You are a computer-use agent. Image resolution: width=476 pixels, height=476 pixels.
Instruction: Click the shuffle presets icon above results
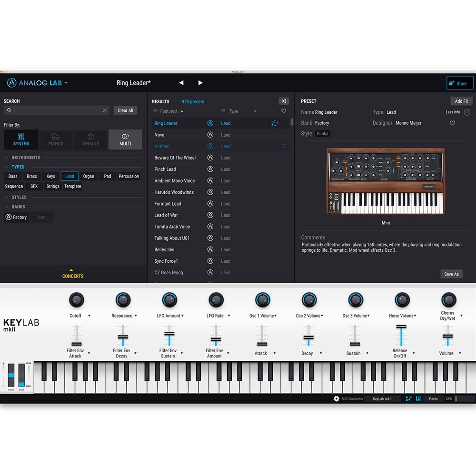(x=284, y=101)
